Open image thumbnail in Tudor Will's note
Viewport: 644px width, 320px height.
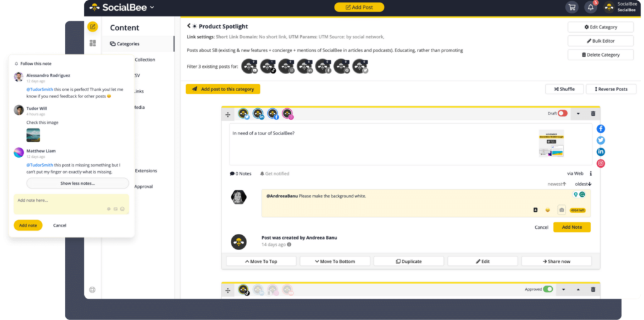(x=33, y=135)
